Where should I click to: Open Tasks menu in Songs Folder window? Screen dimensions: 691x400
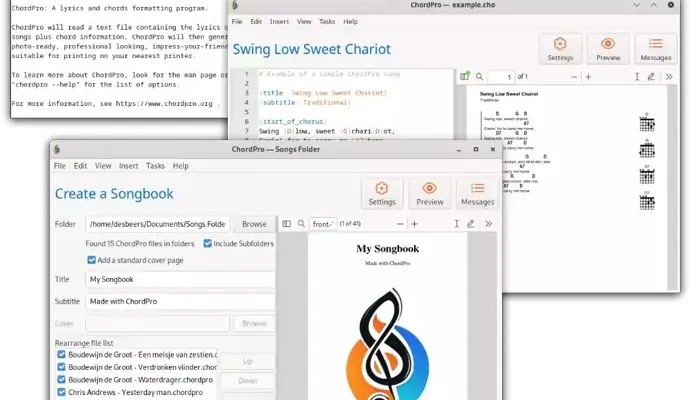[x=155, y=166]
